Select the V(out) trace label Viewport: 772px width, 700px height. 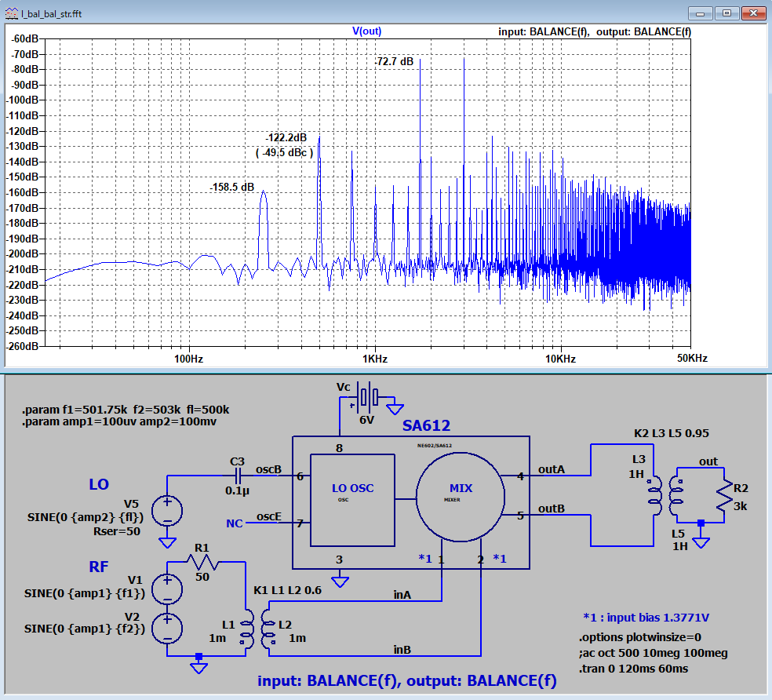(x=367, y=31)
